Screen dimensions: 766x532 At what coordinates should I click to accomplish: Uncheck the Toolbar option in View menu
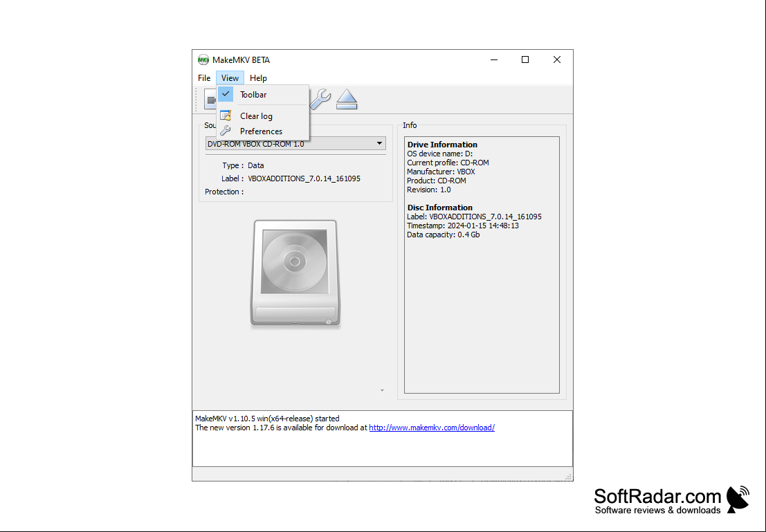(x=263, y=95)
